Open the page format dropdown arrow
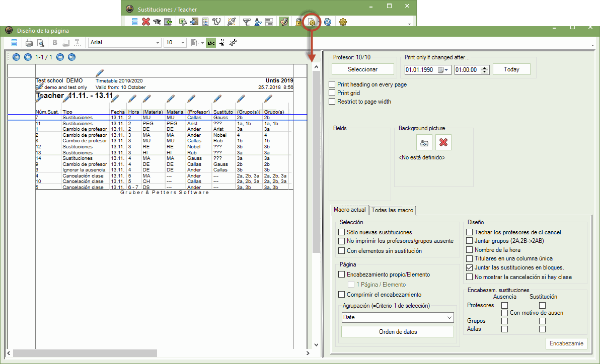 202,43
